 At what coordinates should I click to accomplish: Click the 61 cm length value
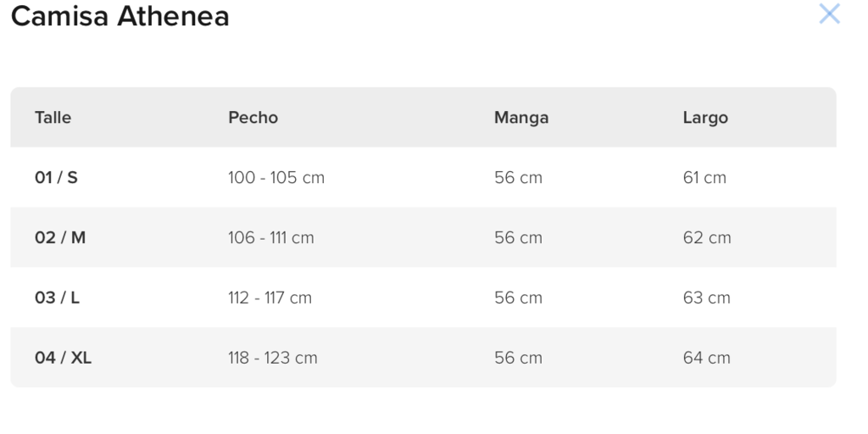(x=704, y=178)
